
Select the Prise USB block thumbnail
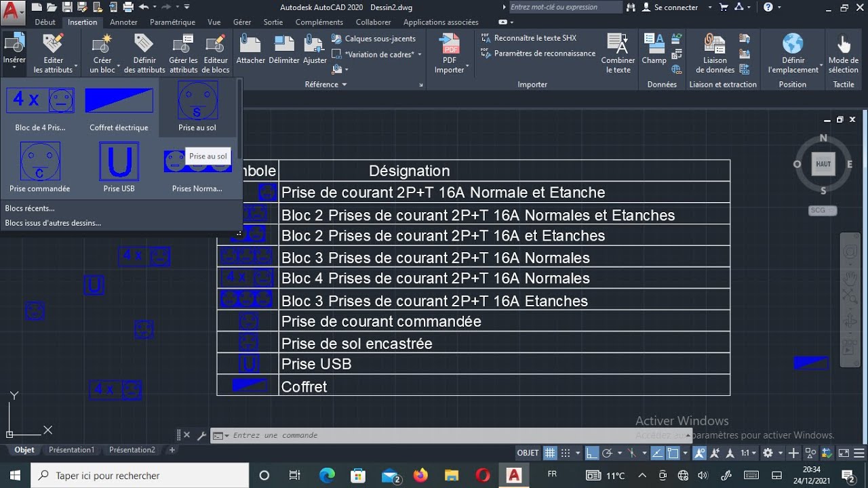(119, 167)
